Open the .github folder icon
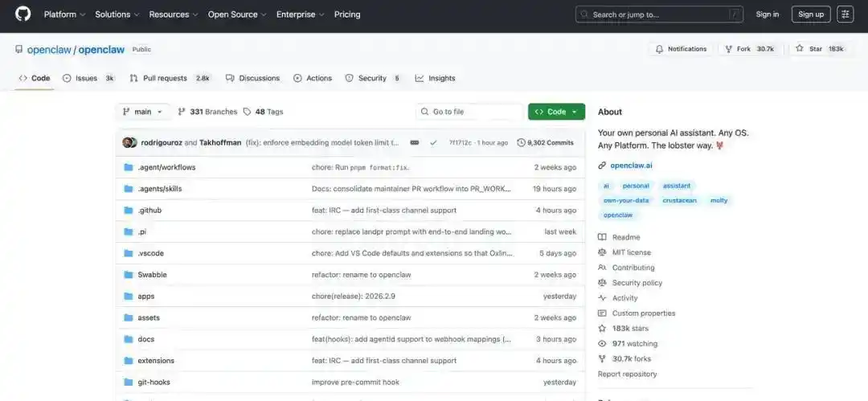This screenshot has height=401, width=868. [x=128, y=210]
